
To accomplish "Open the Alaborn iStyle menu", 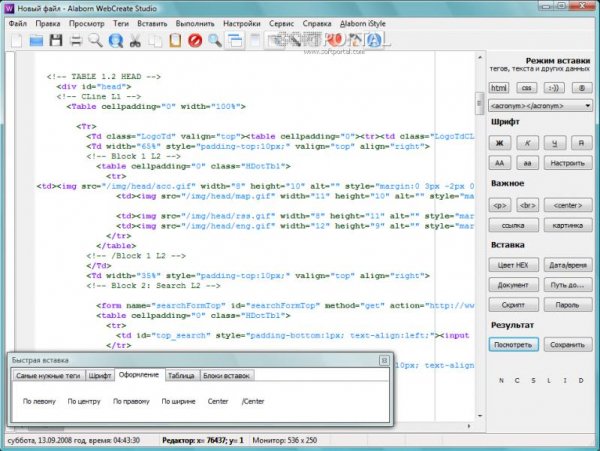I will click(x=363, y=23).
